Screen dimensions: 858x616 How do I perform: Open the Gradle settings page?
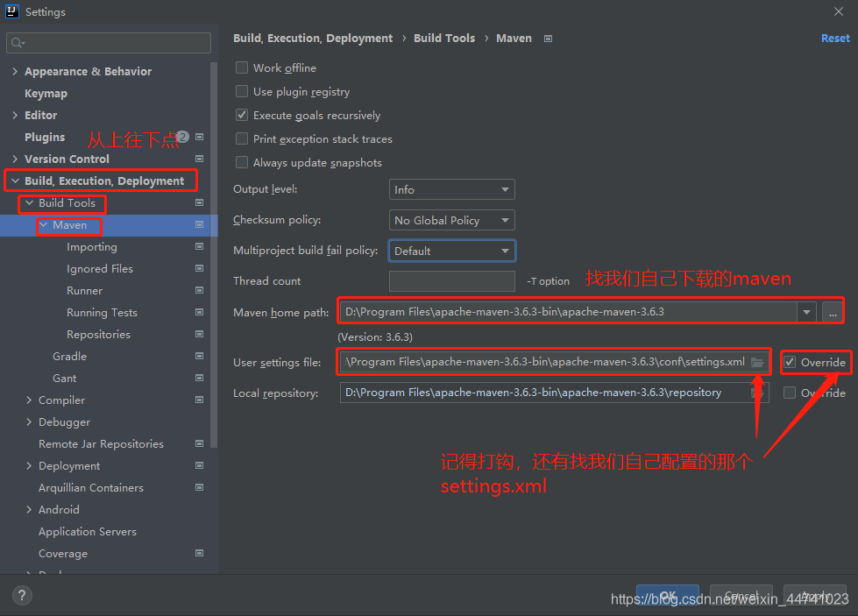69,356
